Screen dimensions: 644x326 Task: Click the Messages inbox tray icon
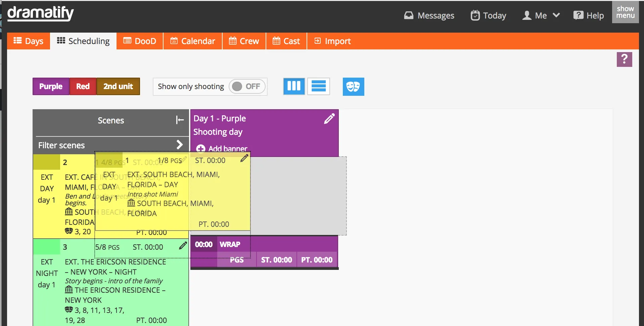click(x=409, y=15)
